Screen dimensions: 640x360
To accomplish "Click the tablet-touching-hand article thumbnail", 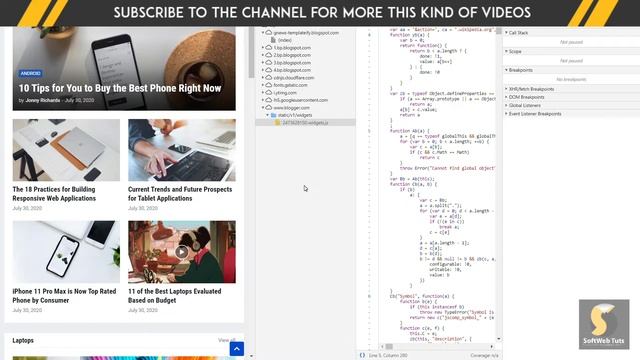I will (x=182, y=150).
